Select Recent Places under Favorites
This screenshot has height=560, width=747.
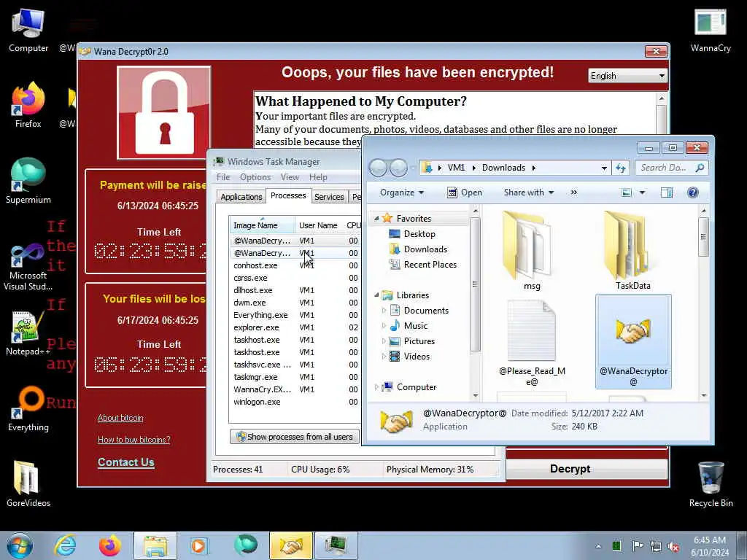pos(430,264)
